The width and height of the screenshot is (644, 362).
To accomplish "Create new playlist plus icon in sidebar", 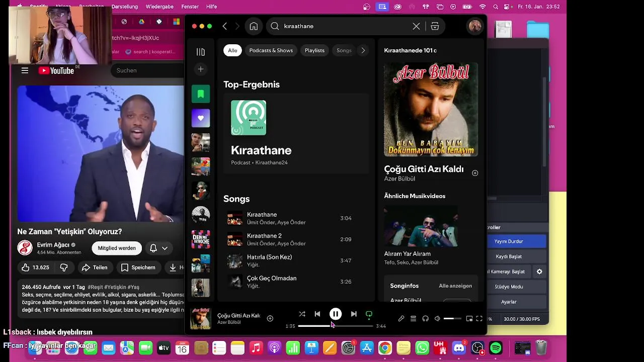I will point(201,69).
